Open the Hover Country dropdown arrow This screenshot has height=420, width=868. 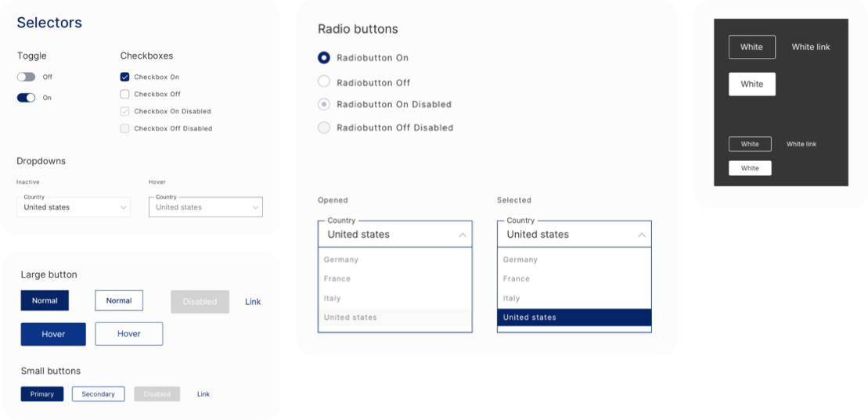pos(255,207)
